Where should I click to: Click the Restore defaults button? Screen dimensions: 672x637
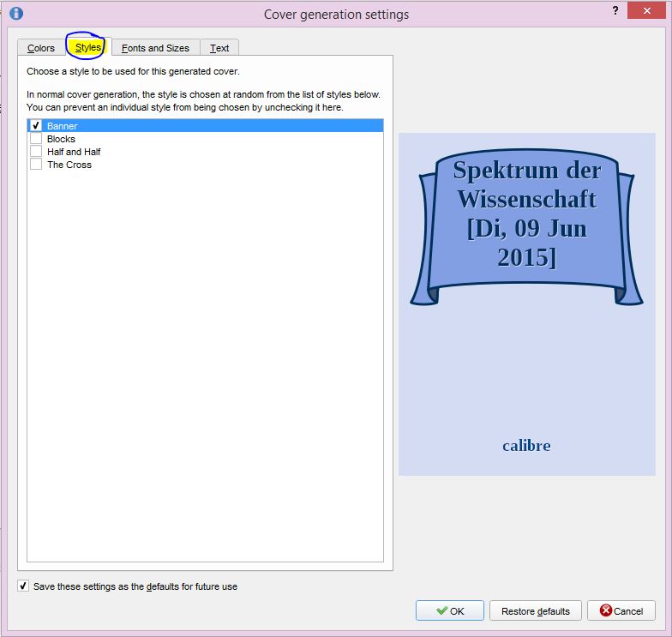pyautogui.click(x=535, y=610)
